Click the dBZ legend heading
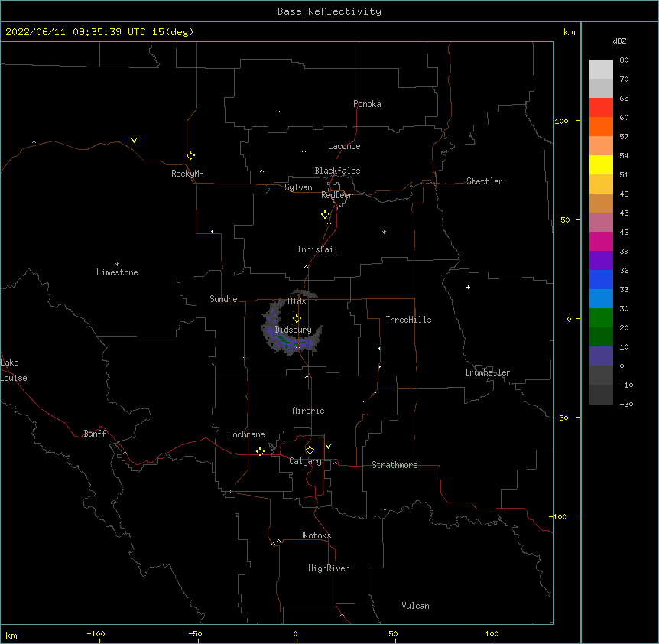 (x=619, y=41)
